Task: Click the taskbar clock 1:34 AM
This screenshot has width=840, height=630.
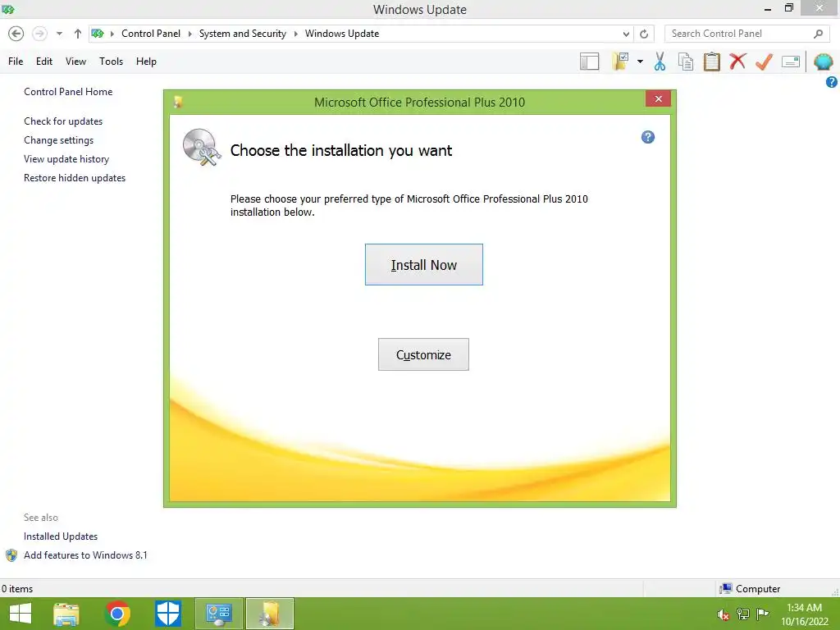Action: coord(804,608)
